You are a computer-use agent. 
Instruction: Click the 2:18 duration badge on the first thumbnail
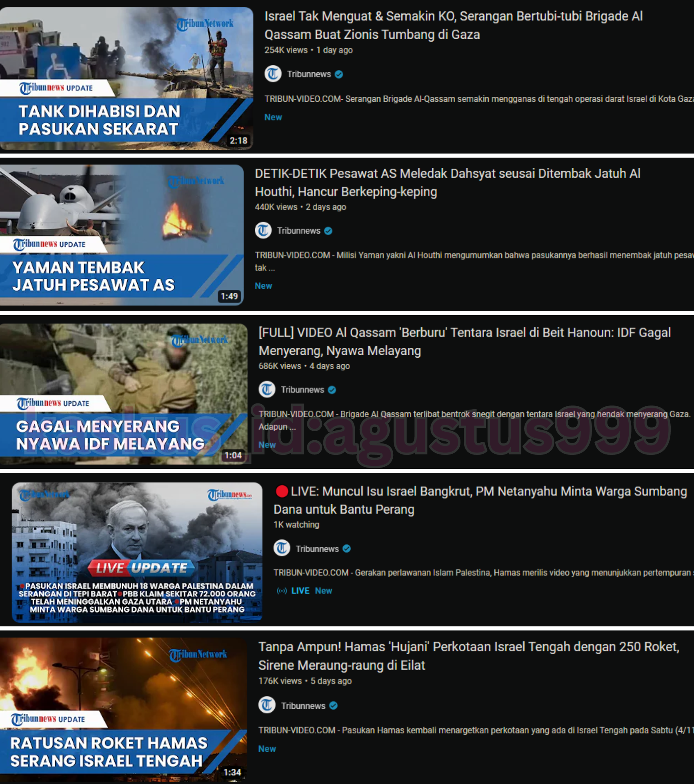(x=238, y=140)
